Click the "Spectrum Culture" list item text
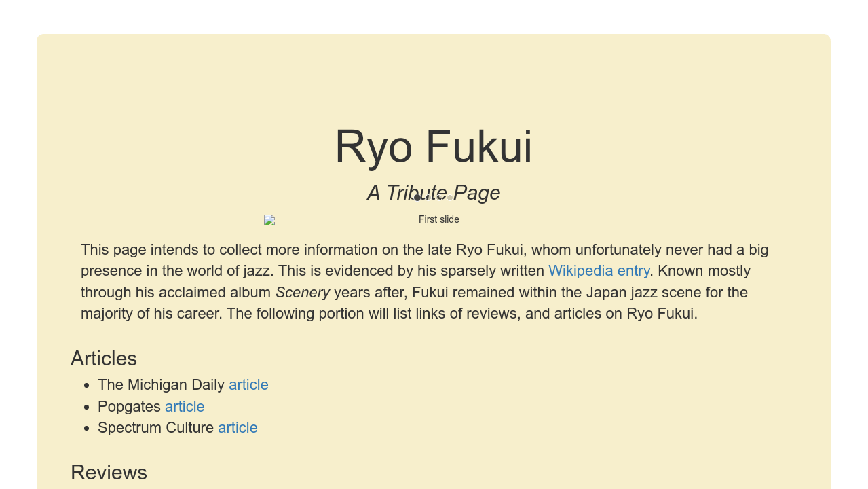 click(x=155, y=428)
